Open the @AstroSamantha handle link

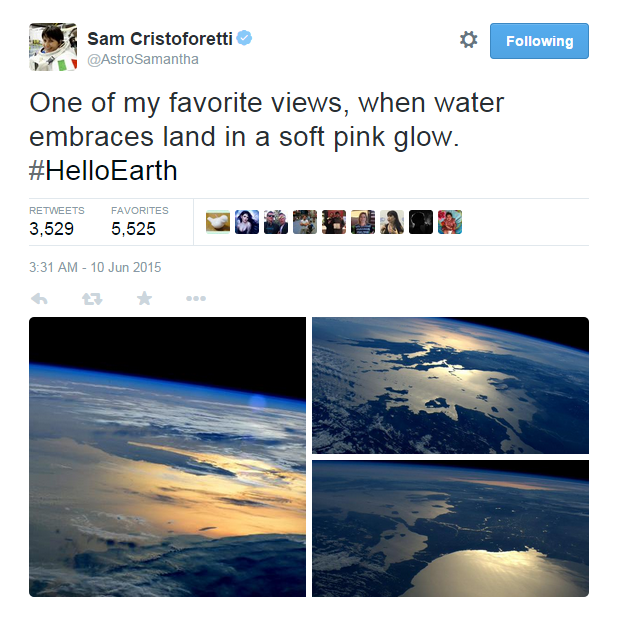141,59
